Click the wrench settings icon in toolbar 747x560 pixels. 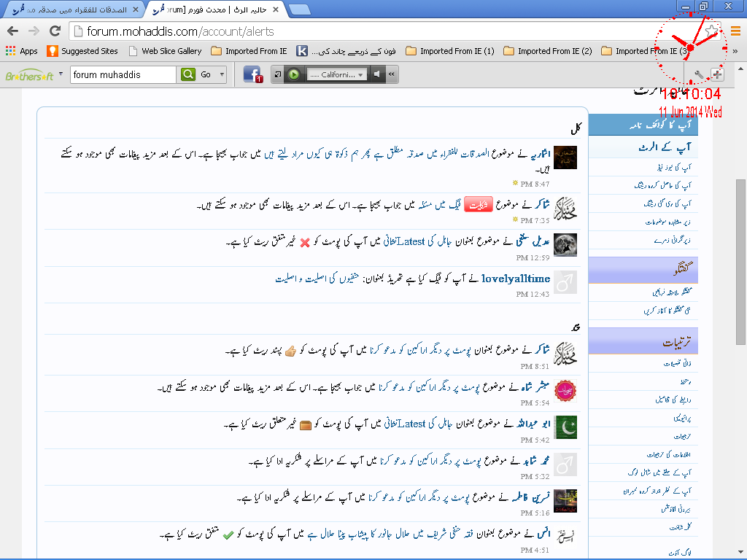[x=699, y=75]
